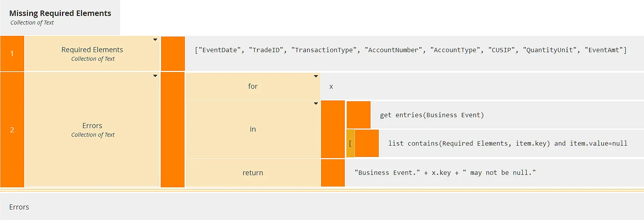
Task: Open dropdown arrow on Required Elements cell
Action: pos(155,40)
